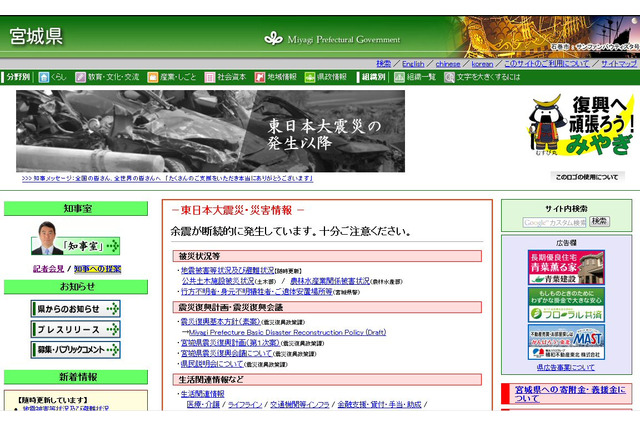This screenshot has width=640, height=426.
Task: Open the 医療・介護 link
Action: coord(203,404)
